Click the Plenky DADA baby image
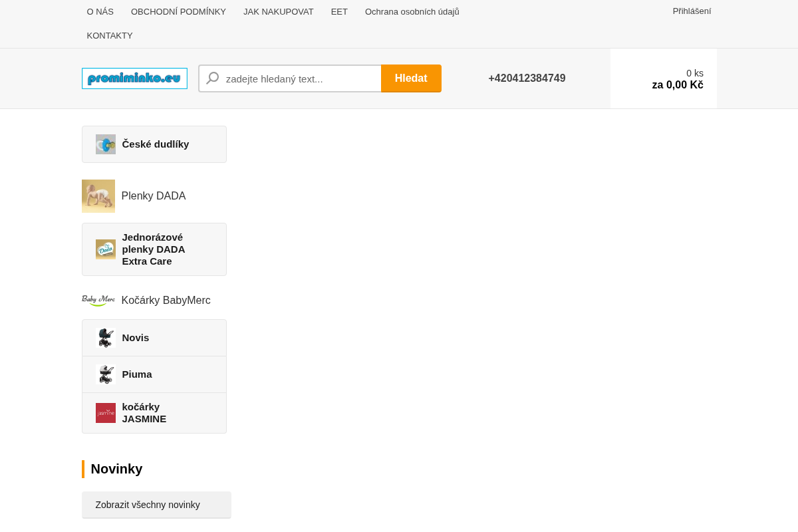 (98, 196)
